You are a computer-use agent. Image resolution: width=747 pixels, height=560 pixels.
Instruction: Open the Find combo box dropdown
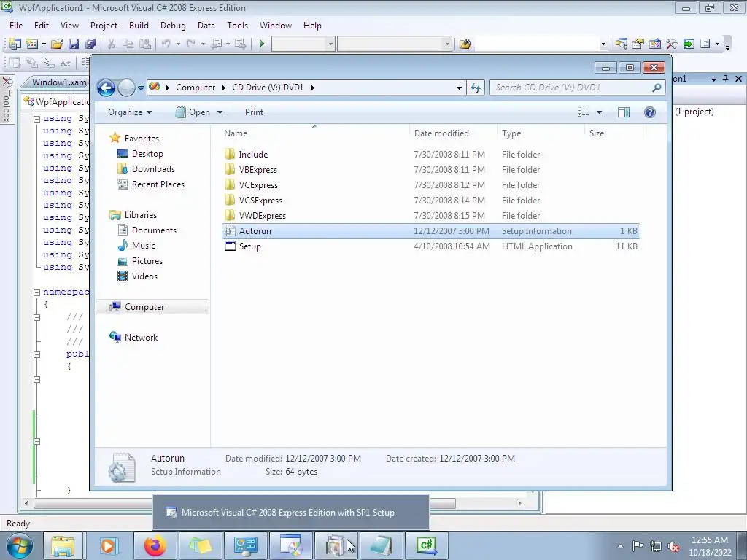point(603,44)
